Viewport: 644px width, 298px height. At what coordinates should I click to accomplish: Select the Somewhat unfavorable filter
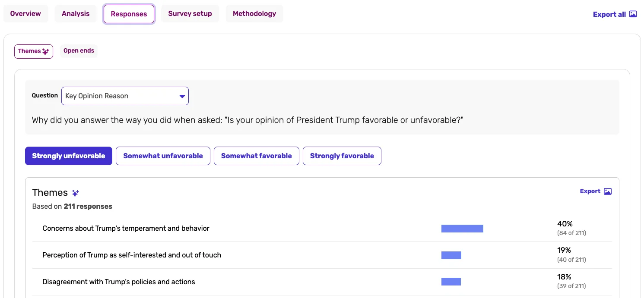tap(163, 156)
